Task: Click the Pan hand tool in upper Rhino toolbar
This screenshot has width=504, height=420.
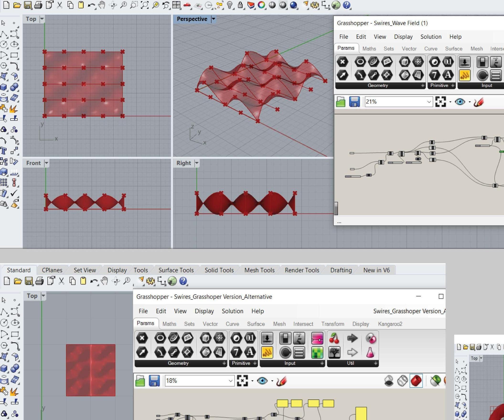Action: point(102,5)
